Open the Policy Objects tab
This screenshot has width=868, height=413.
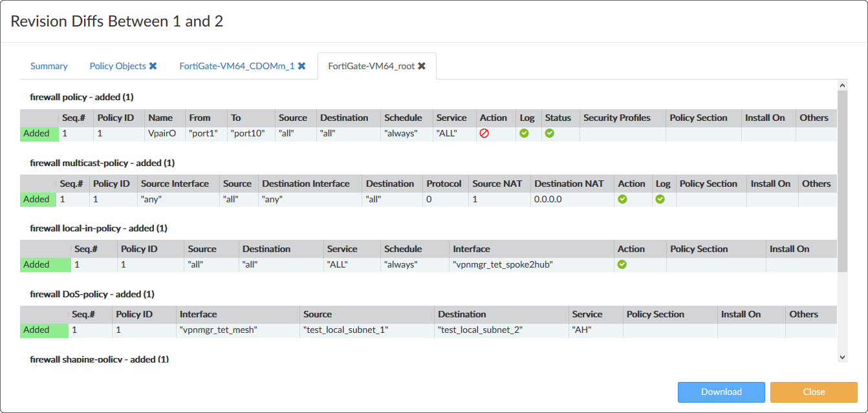[x=118, y=66]
